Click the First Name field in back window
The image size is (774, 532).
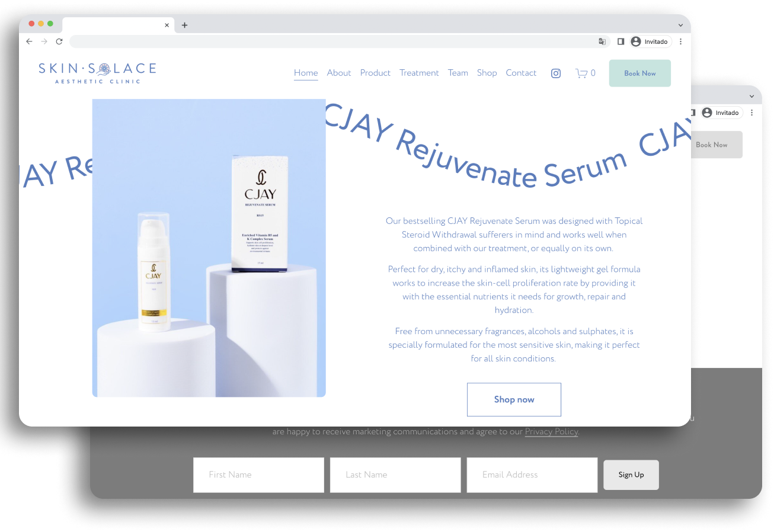pyautogui.click(x=258, y=475)
